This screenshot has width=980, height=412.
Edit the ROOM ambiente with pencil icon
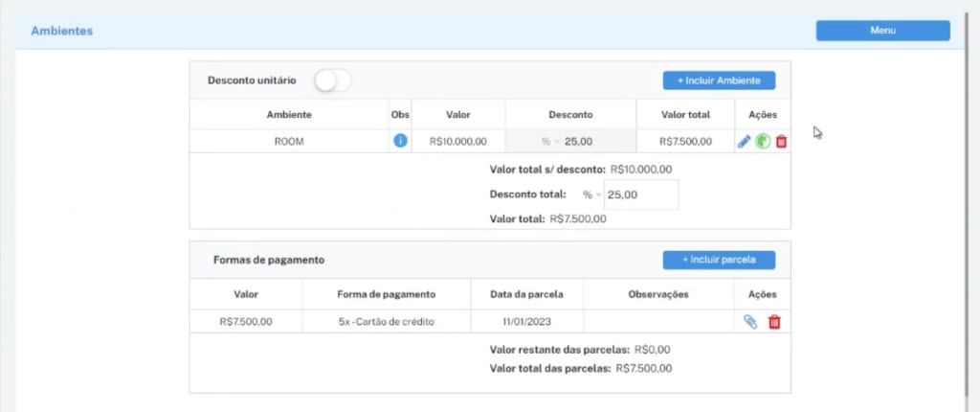[x=744, y=142]
